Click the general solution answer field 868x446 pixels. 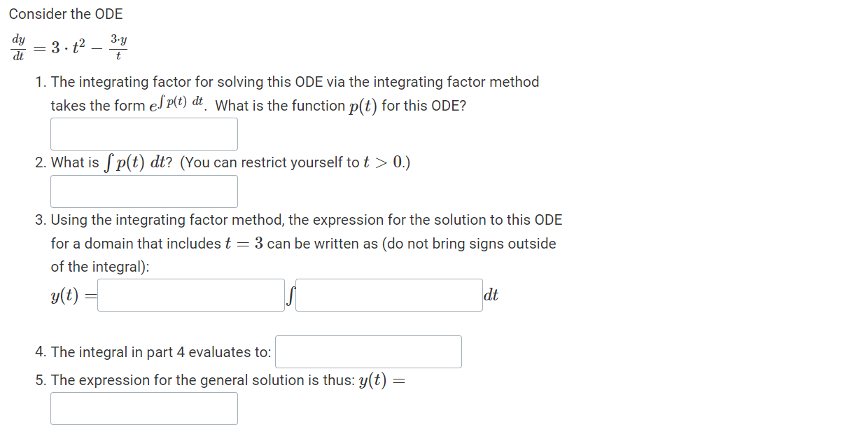pyautogui.click(x=143, y=408)
